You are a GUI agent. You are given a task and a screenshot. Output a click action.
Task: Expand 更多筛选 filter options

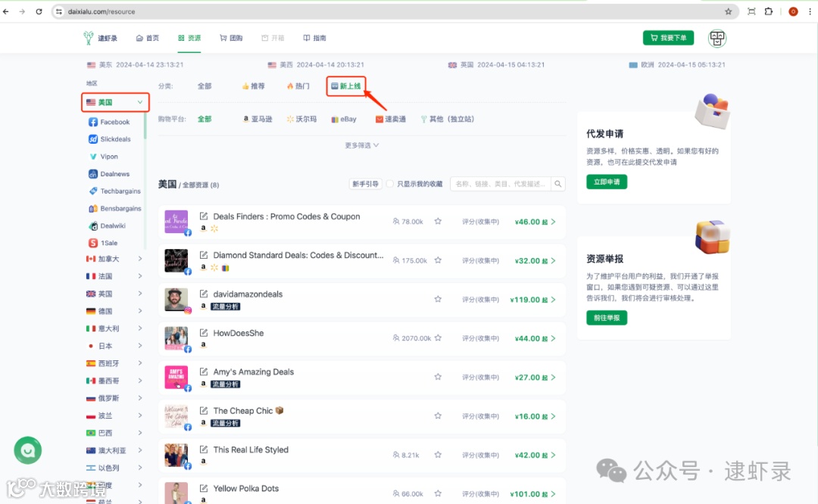(x=361, y=145)
